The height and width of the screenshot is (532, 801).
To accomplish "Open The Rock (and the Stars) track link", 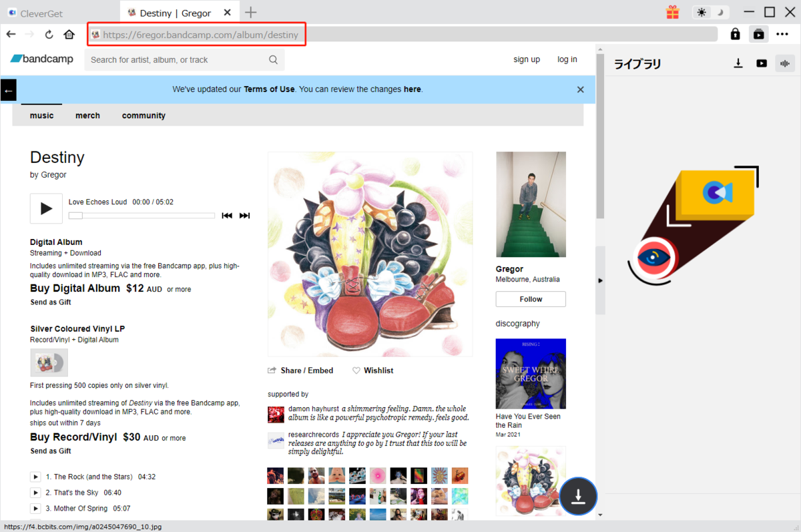I will click(x=93, y=477).
